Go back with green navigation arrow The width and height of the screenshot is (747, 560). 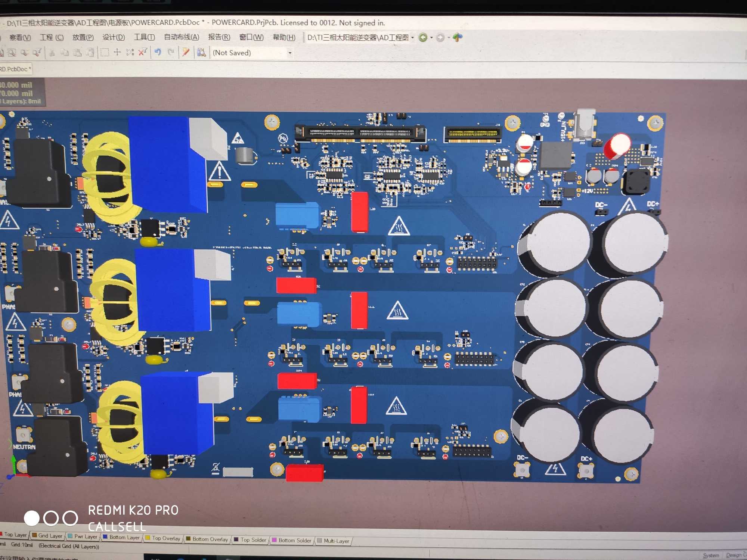[423, 37]
